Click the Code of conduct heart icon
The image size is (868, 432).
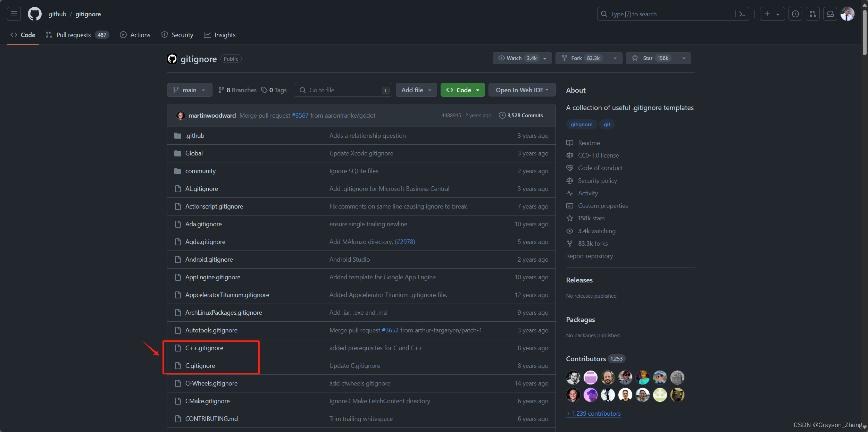[570, 168]
